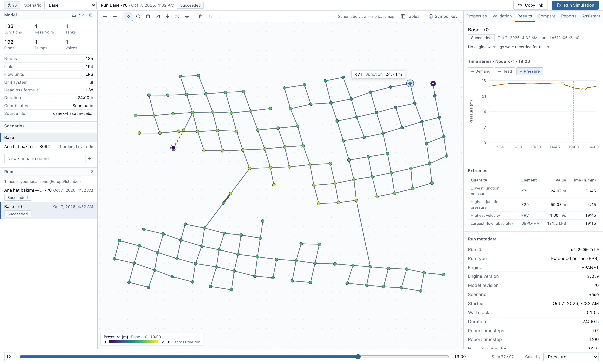The image size is (603, 364).
Task: Play the simulation timeline
Action: pos(9,356)
